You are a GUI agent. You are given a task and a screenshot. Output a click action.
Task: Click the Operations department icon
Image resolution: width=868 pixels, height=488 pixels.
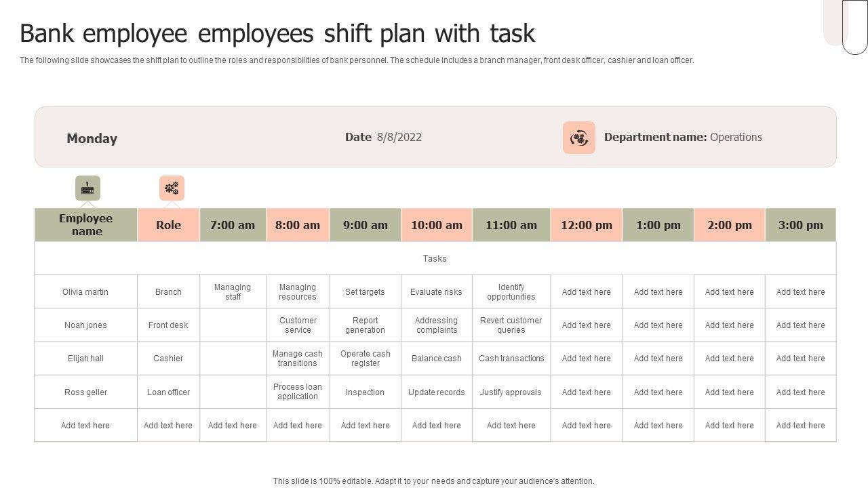(578, 138)
